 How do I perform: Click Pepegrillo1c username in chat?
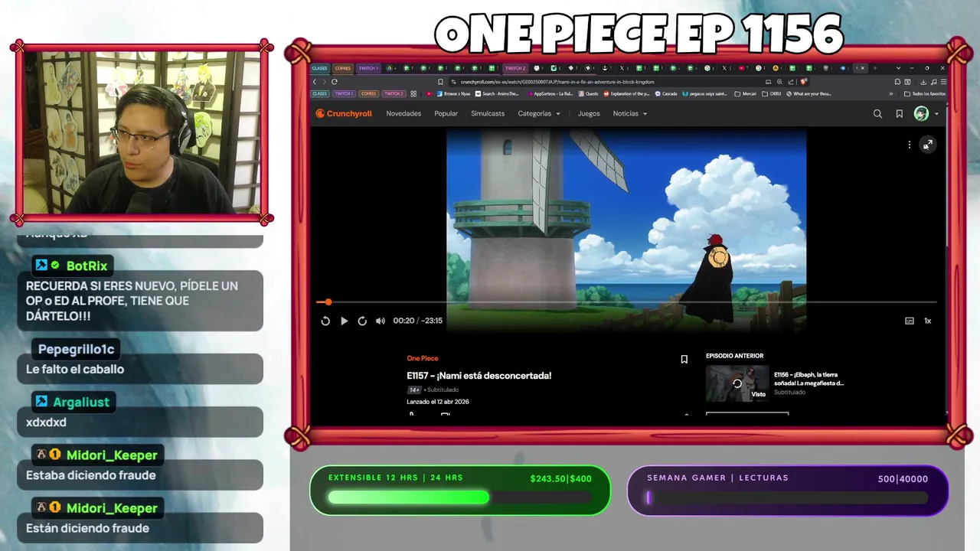76,349
